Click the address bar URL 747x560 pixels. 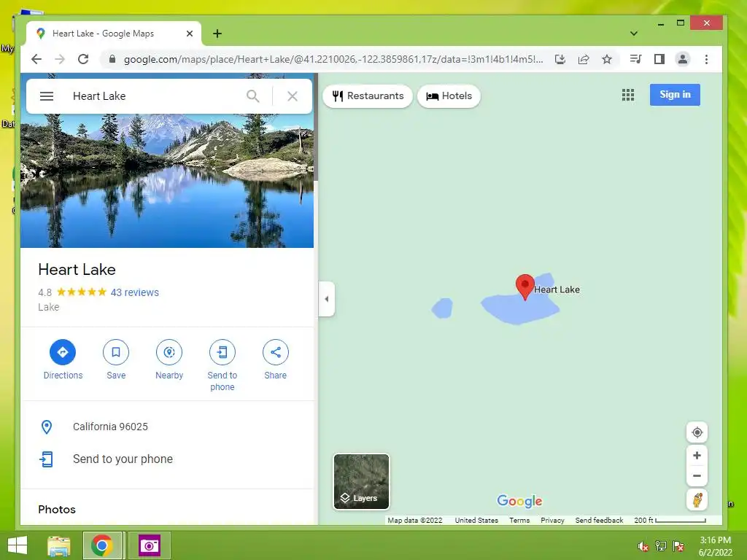pyautogui.click(x=333, y=60)
